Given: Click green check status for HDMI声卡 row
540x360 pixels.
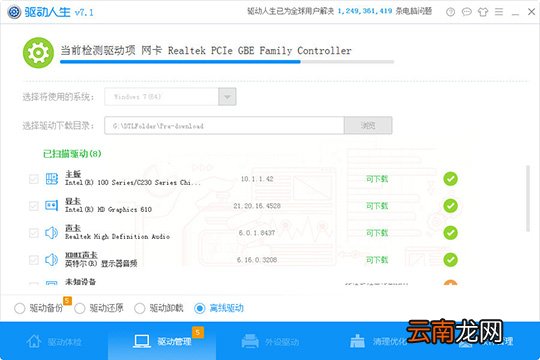Looking at the screenshot, I should [450, 260].
